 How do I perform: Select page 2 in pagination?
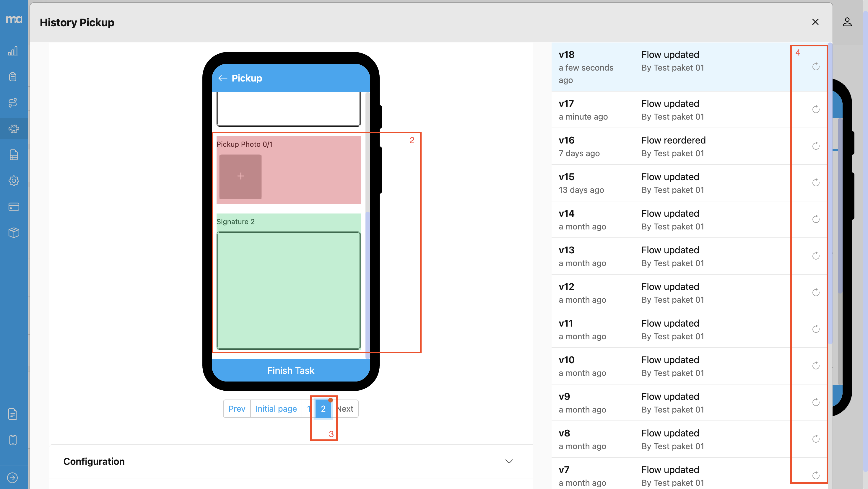pyautogui.click(x=323, y=409)
